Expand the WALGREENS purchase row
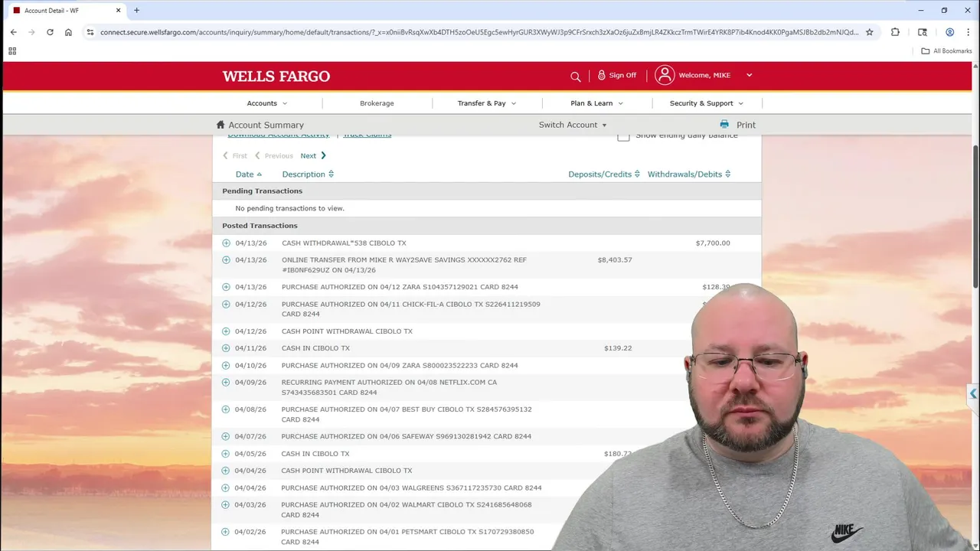The height and width of the screenshot is (551, 980). coord(225,487)
